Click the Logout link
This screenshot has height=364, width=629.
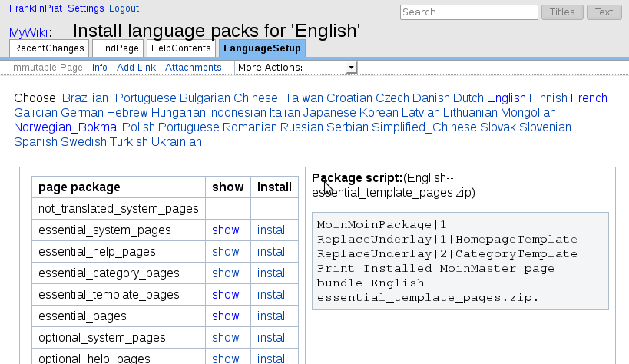pos(124,8)
